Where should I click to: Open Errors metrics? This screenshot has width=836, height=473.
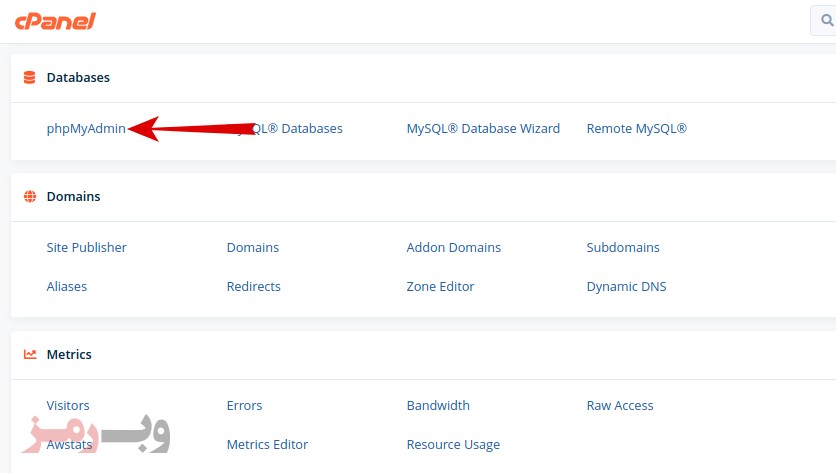[244, 405]
